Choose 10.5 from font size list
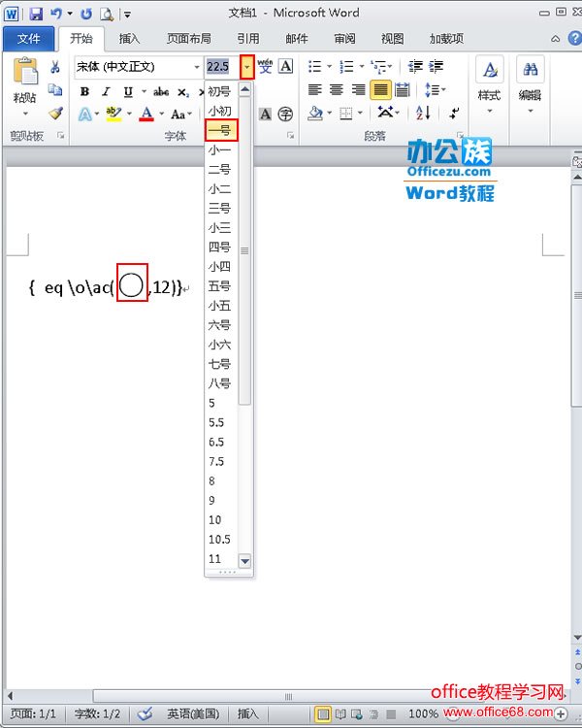The height and width of the screenshot is (728, 582). [x=221, y=540]
